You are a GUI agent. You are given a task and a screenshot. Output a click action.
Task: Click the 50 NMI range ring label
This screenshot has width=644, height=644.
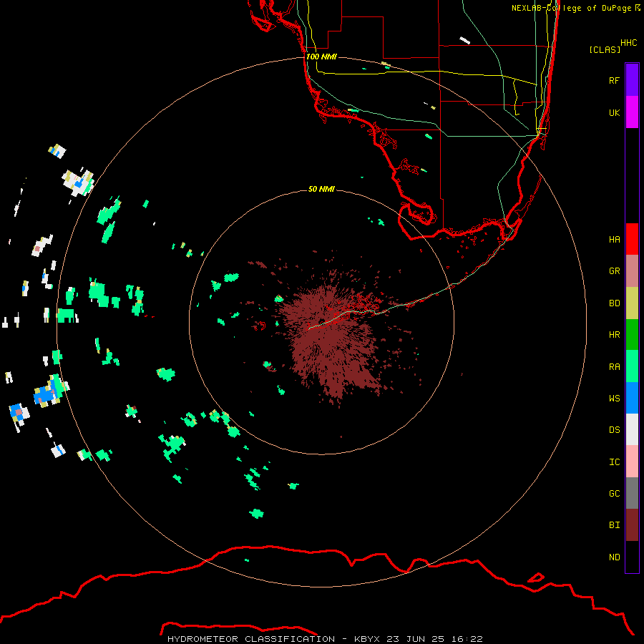coord(321,189)
